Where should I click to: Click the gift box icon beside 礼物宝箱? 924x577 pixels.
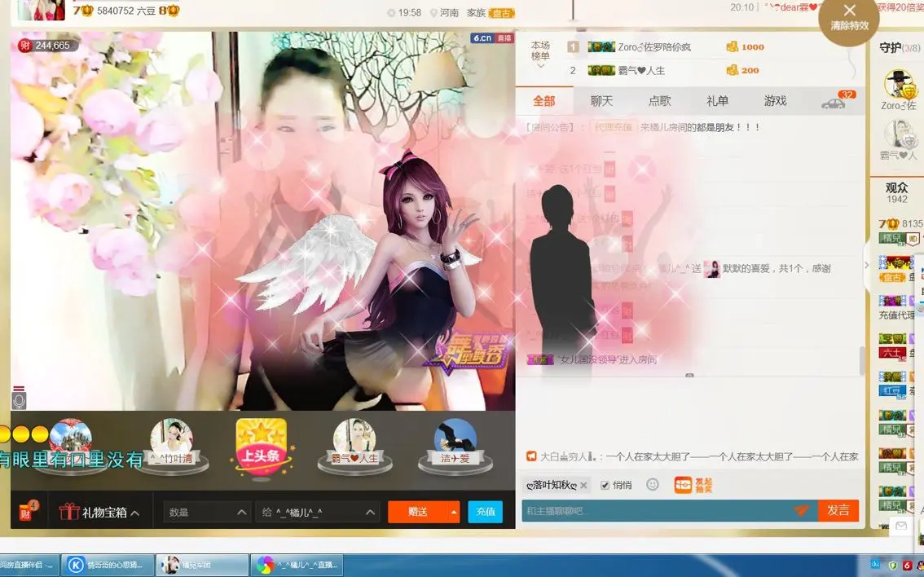[x=68, y=512]
